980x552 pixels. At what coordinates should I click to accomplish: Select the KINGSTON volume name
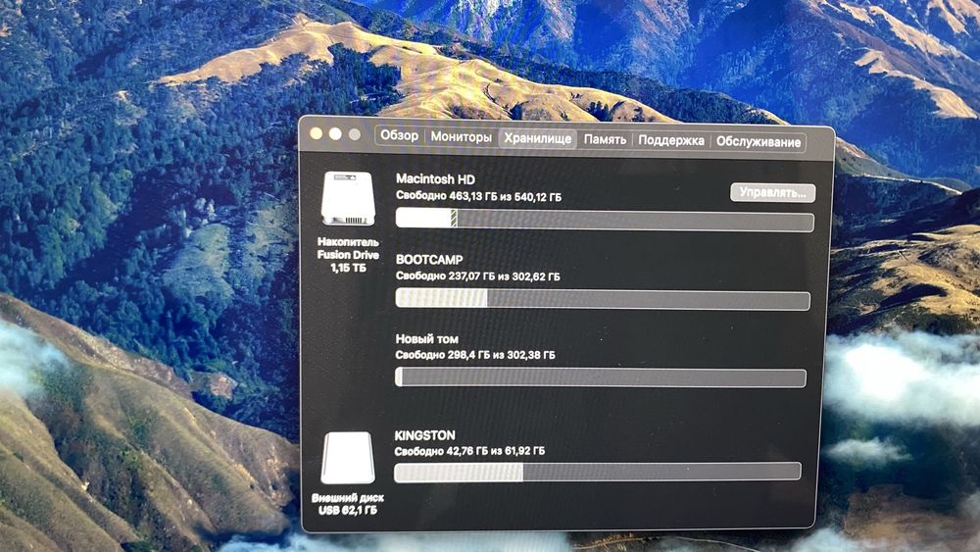coord(425,435)
